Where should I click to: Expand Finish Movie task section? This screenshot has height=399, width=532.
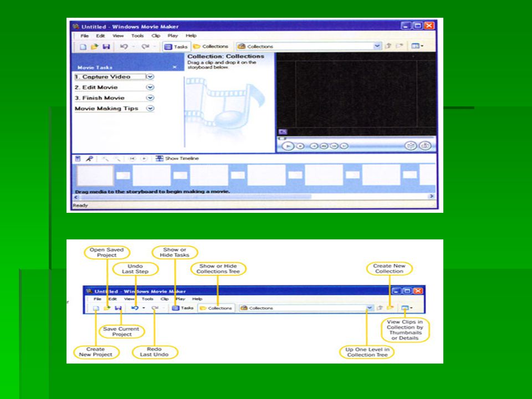(150, 98)
